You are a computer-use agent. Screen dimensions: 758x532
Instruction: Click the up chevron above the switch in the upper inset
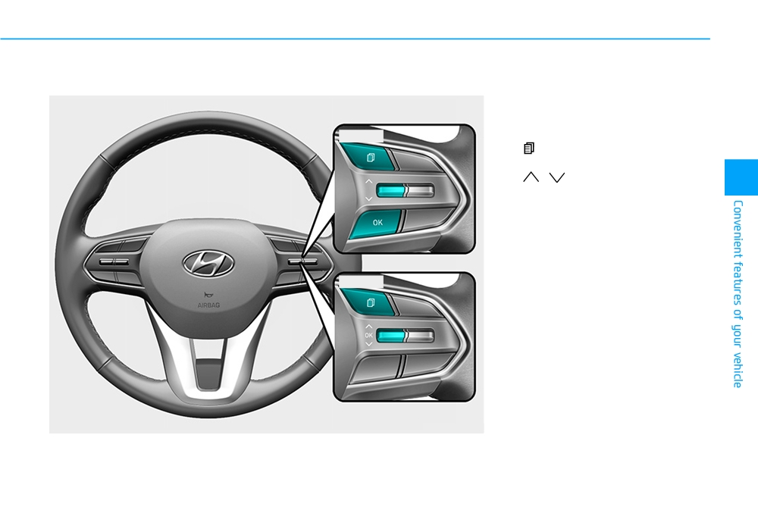click(x=369, y=182)
